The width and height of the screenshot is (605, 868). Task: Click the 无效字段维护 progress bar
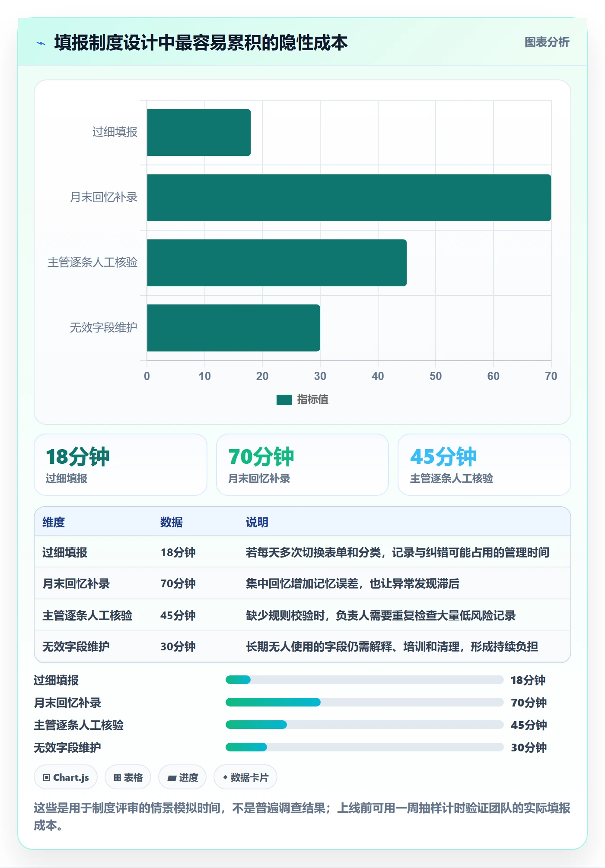pos(364,747)
